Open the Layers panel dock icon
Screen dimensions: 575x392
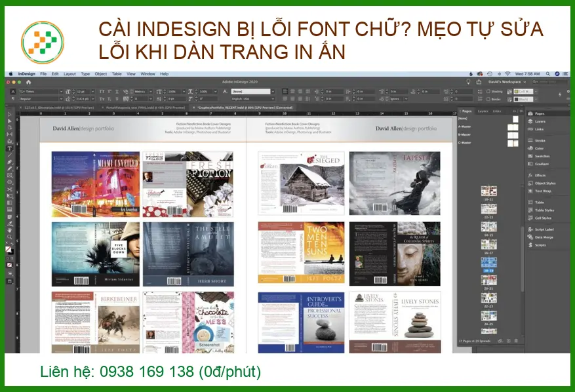coord(537,121)
